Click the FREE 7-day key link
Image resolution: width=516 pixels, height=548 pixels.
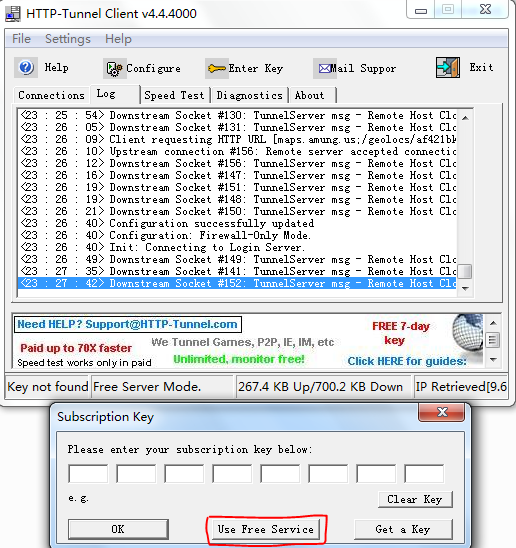point(401,333)
